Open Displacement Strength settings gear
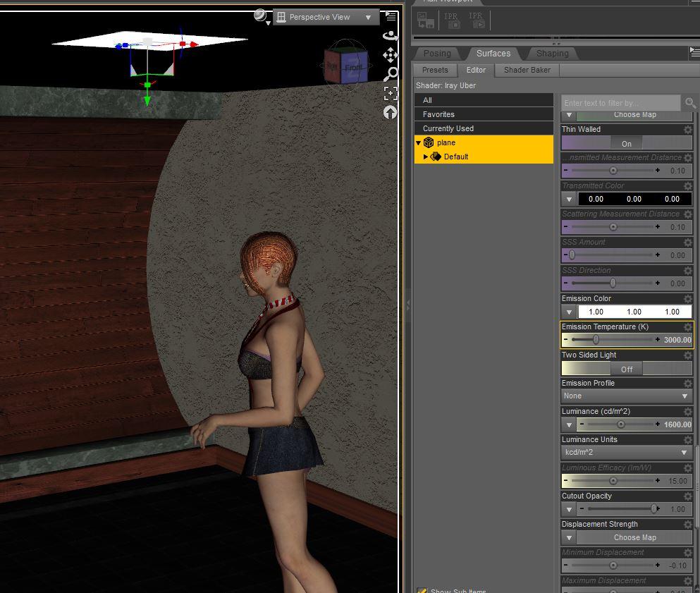The height and width of the screenshot is (593, 700). [688, 524]
